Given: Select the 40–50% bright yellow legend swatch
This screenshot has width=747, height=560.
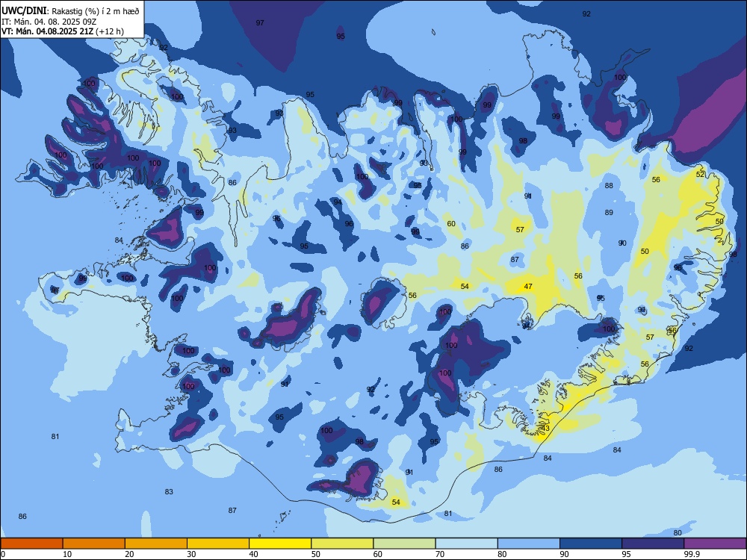Looking at the screenshot, I should click(280, 544).
